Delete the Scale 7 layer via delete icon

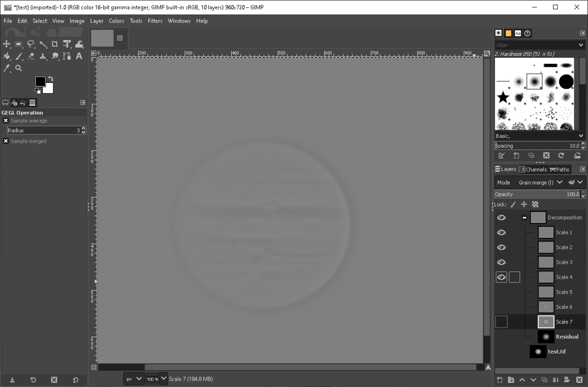tap(579, 380)
